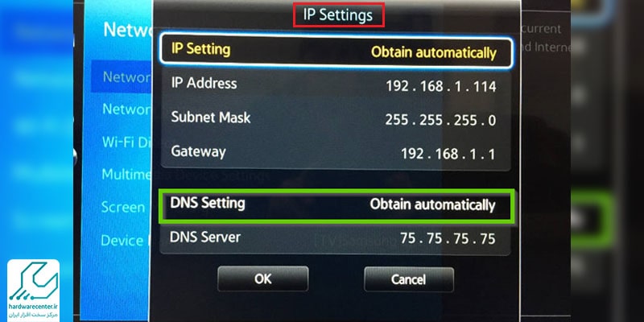Select the Device menu item in sidebar

click(122, 240)
